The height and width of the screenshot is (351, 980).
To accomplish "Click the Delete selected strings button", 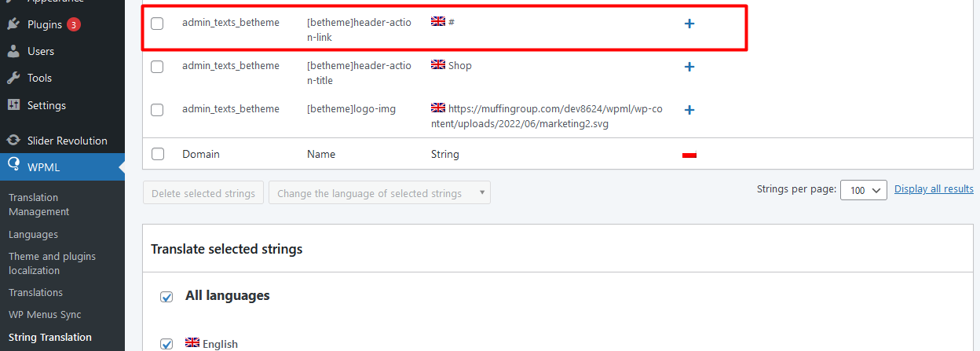I will pos(203,193).
